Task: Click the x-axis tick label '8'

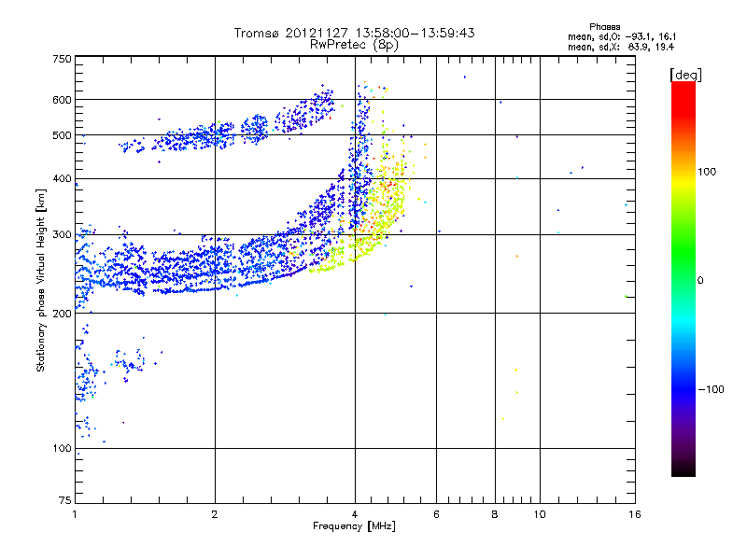Action: (x=495, y=514)
